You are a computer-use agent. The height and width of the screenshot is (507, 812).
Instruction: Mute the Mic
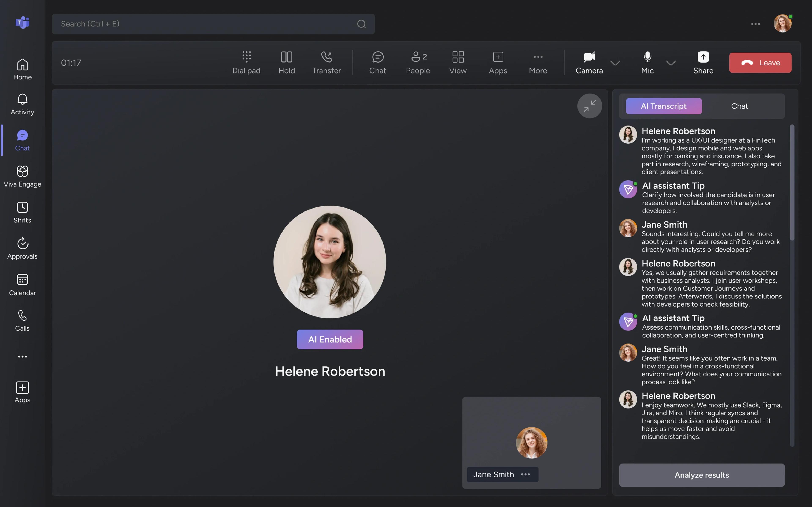[647, 62]
